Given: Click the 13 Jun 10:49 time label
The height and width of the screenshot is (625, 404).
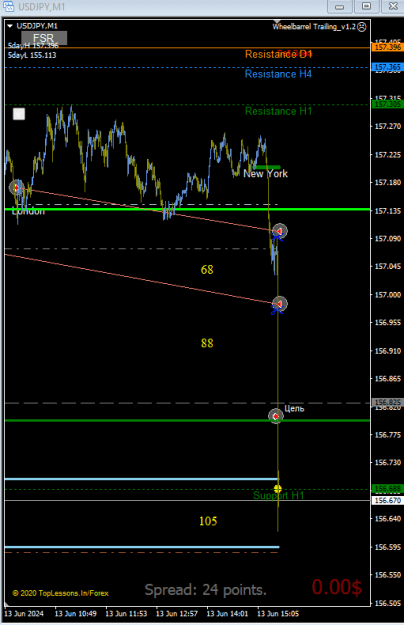Looking at the screenshot, I should [x=76, y=613].
